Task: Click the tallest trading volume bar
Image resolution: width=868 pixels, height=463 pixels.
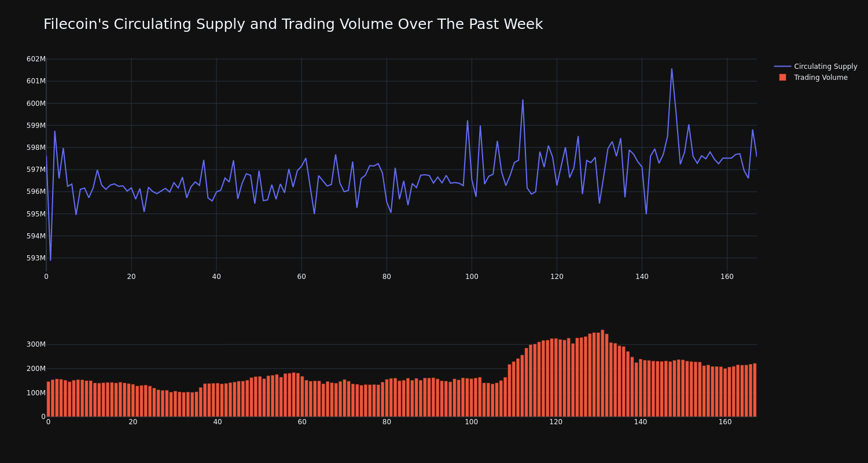Action: [602, 373]
